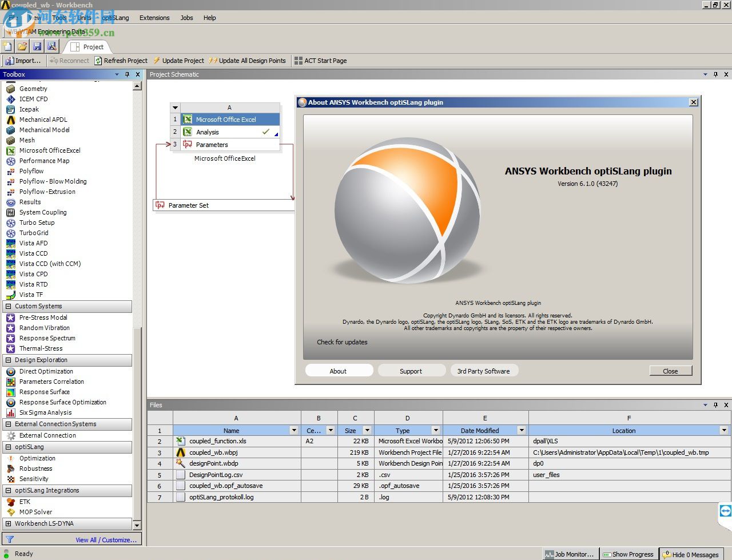Switch to the Project tab

[87, 47]
